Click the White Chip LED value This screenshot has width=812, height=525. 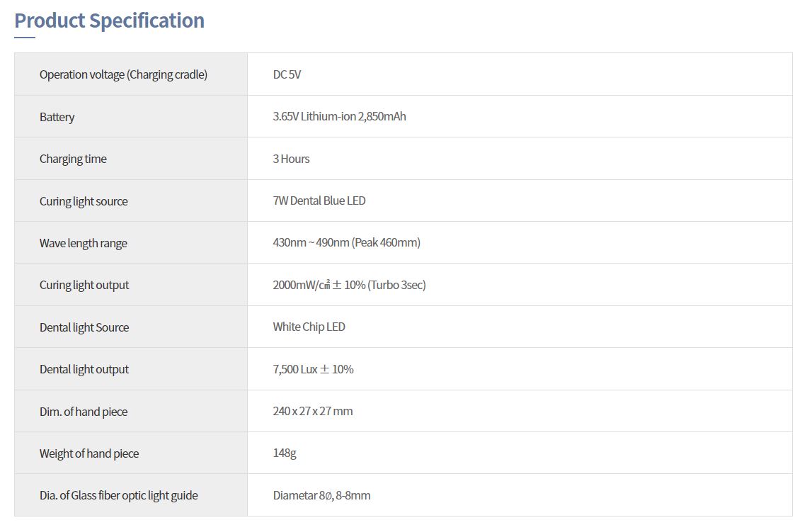pyautogui.click(x=309, y=327)
